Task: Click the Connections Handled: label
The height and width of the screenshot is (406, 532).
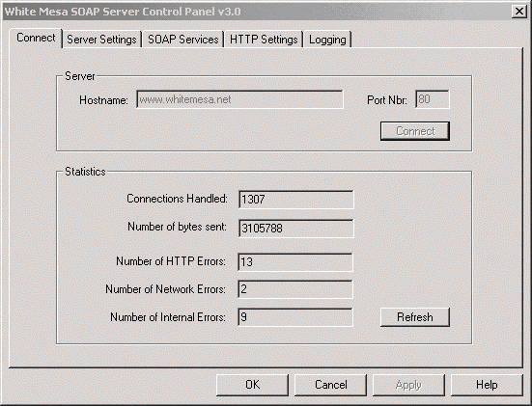Action: pos(177,199)
